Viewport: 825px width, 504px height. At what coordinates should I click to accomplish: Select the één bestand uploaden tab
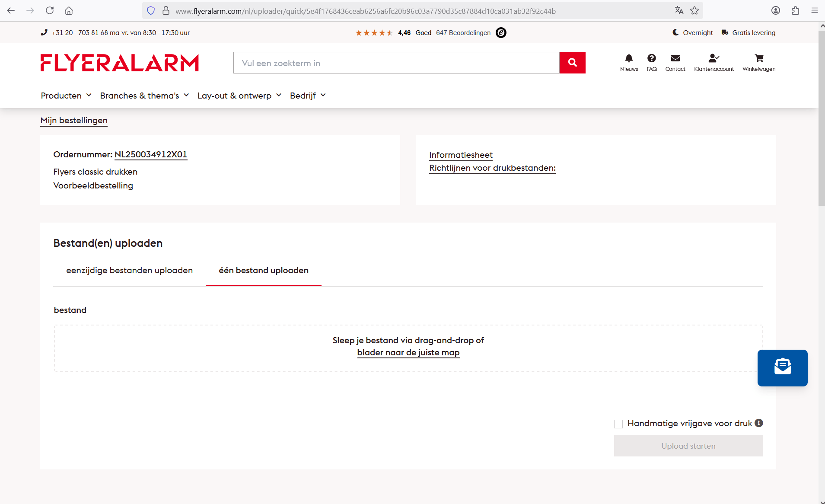click(x=263, y=271)
